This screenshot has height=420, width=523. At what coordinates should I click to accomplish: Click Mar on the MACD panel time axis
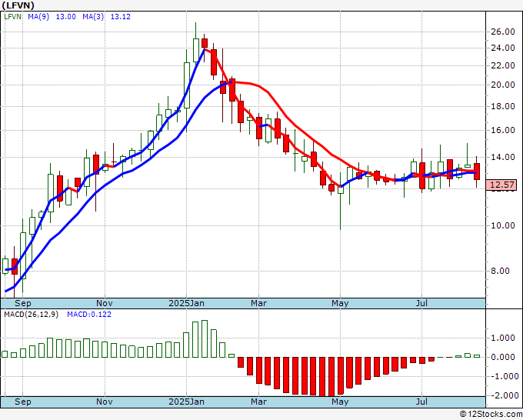pyautogui.click(x=259, y=402)
